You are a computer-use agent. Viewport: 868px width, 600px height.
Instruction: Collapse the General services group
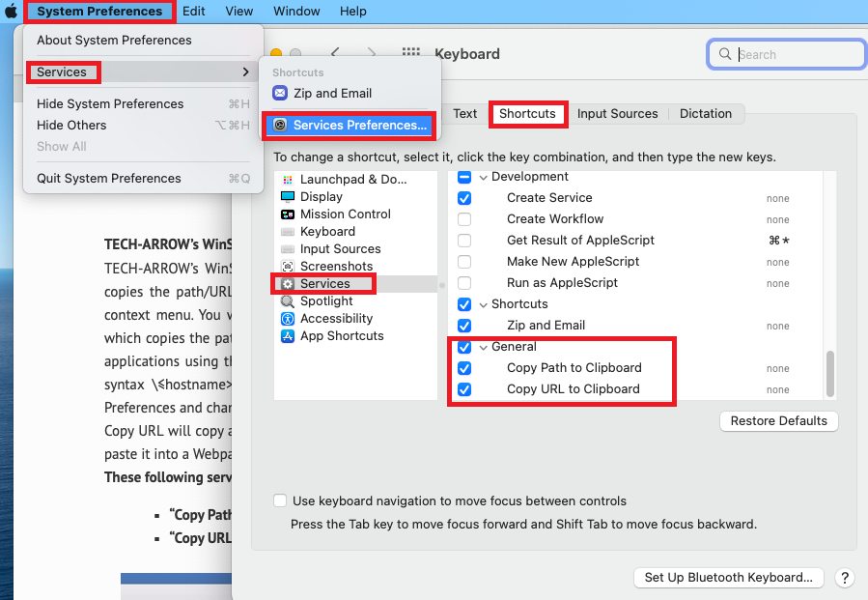point(483,347)
